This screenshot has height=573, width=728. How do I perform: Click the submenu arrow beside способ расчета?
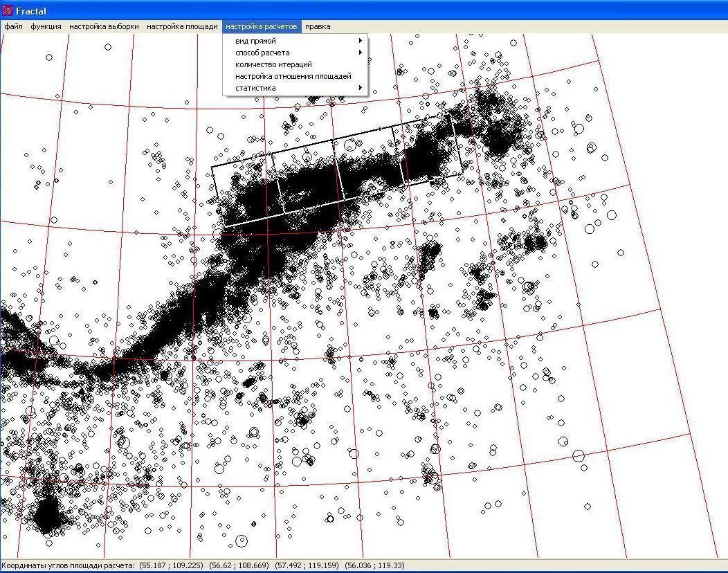[x=361, y=53]
